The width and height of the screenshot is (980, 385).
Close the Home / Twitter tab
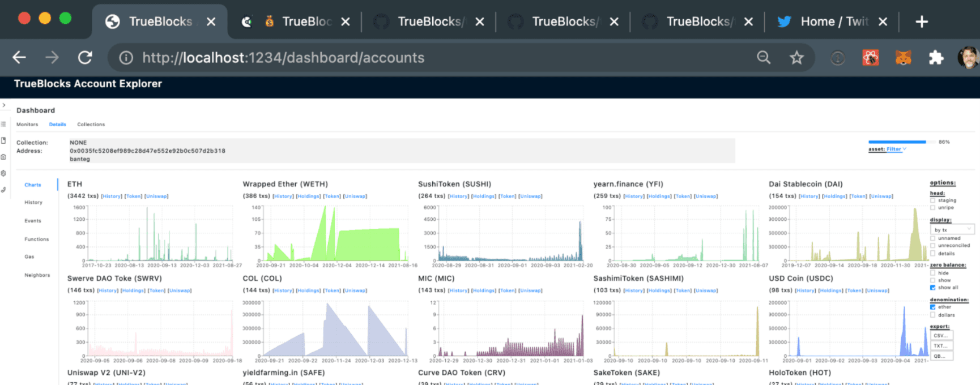883,22
